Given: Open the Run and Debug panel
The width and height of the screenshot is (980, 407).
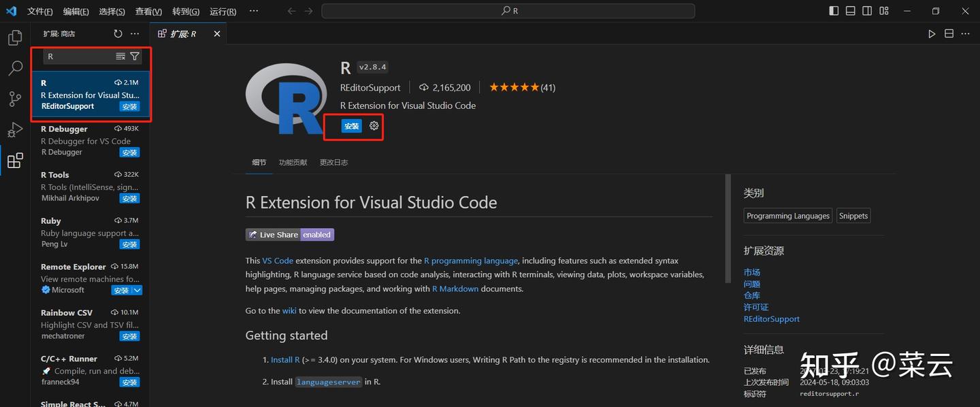Looking at the screenshot, I should (x=14, y=129).
